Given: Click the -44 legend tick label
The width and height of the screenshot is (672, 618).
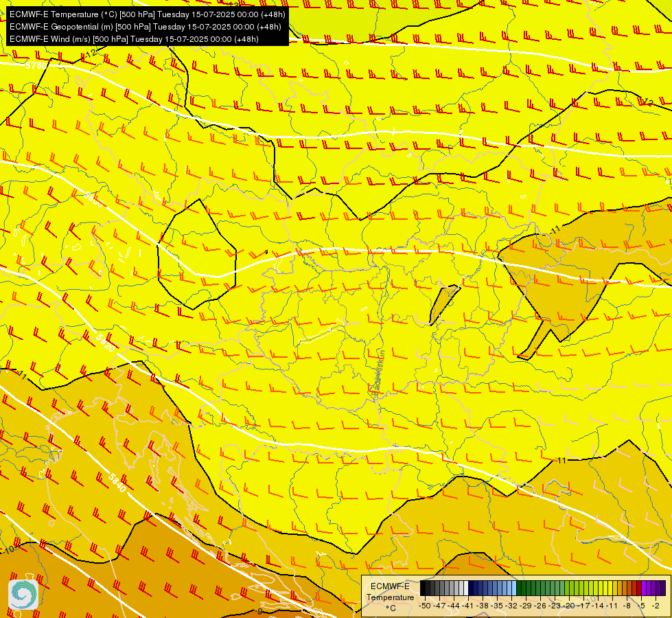Looking at the screenshot, I should tap(454, 606).
